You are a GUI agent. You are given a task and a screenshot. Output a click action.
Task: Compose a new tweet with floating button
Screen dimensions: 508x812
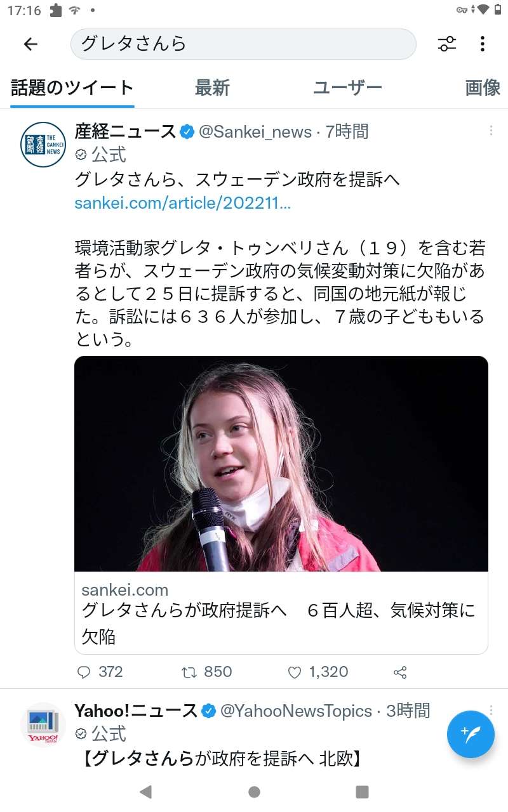(471, 734)
